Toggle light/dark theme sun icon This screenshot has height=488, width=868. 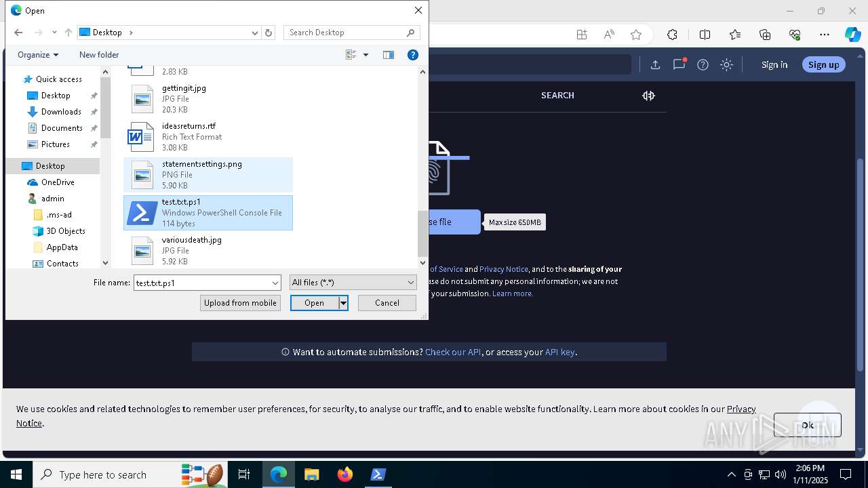tap(726, 65)
